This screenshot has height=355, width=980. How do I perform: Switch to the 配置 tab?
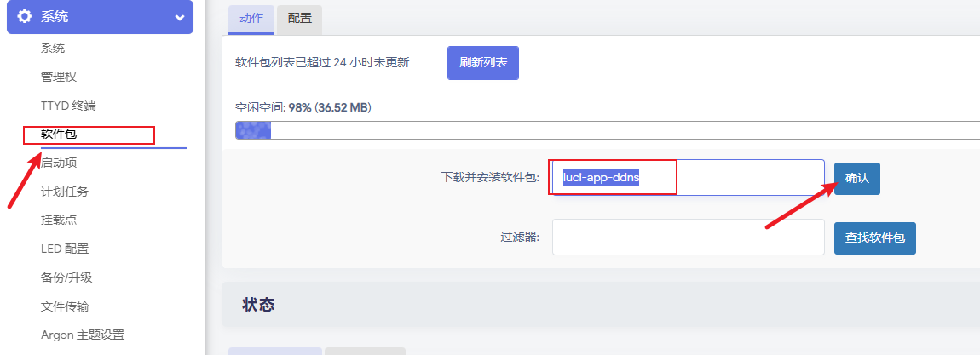click(x=299, y=19)
